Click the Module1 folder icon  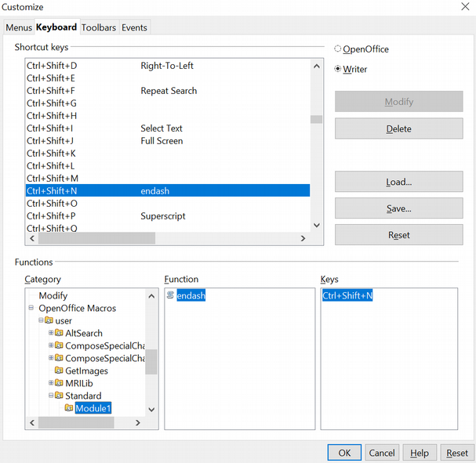click(x=69, y=408)
